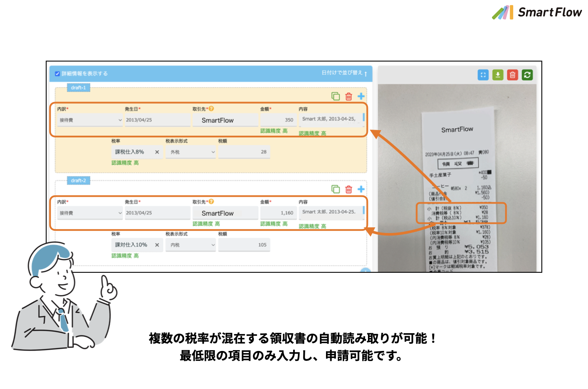Open the 内訳 dropdown in draft-2
Image resolution: width=588 pixels, height=389 pixels.
(x=90, y=213)
